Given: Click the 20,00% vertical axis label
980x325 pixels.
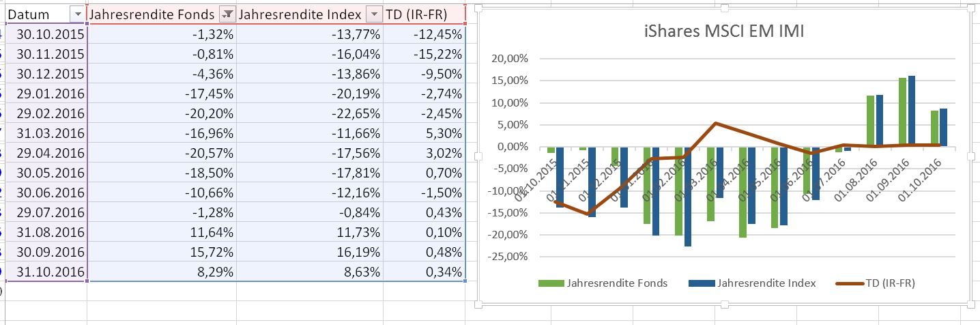Looking at the screenshot, I should [x=510, y=59].
